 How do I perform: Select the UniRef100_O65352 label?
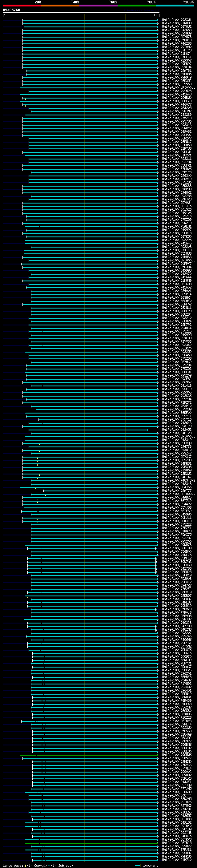(x=176, y=81)
